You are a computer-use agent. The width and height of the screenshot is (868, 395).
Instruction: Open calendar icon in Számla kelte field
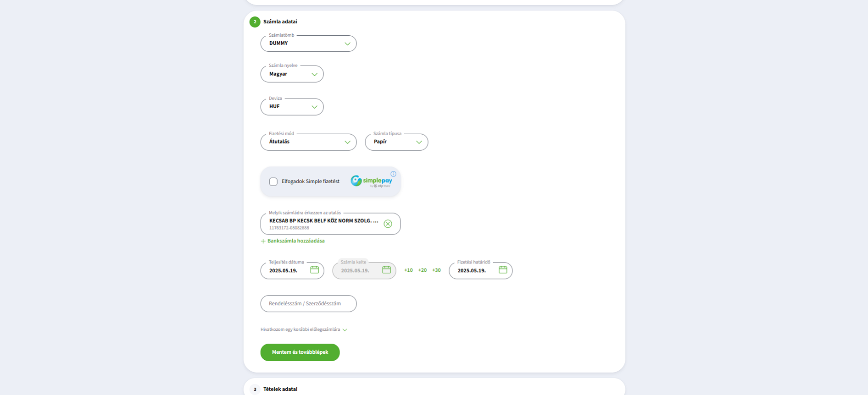[386, 270]
